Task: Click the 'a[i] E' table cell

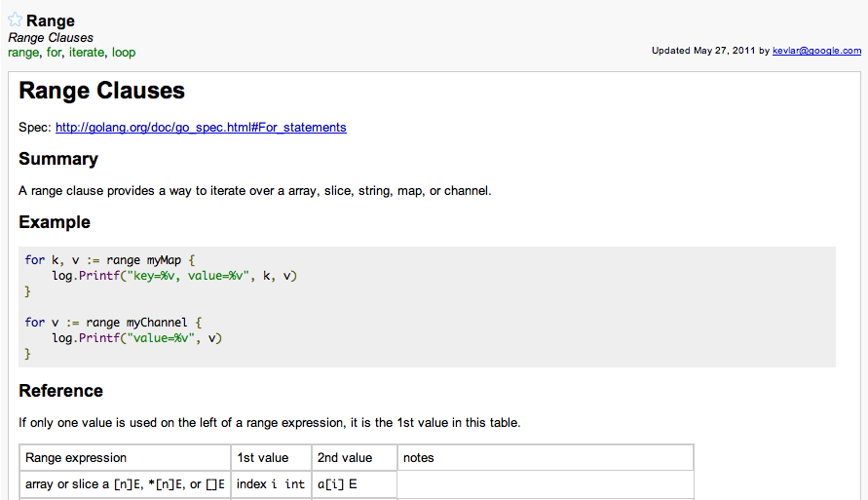Action: tap(337, 484)
